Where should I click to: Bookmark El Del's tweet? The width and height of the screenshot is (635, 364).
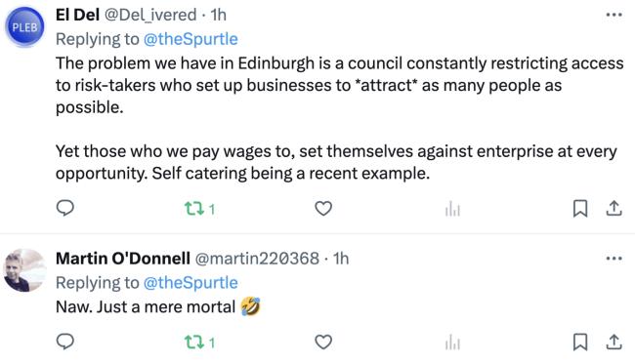pos(580,209)
